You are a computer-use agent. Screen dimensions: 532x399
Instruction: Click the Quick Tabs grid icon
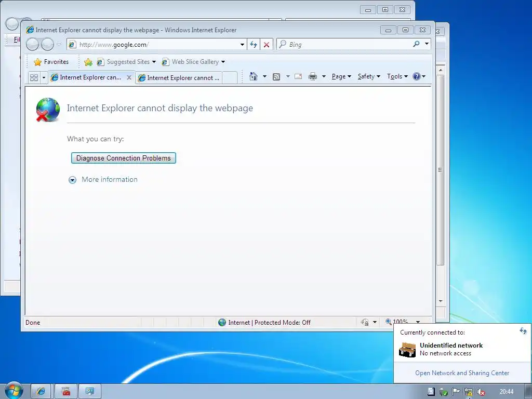(x=34, y=78)
